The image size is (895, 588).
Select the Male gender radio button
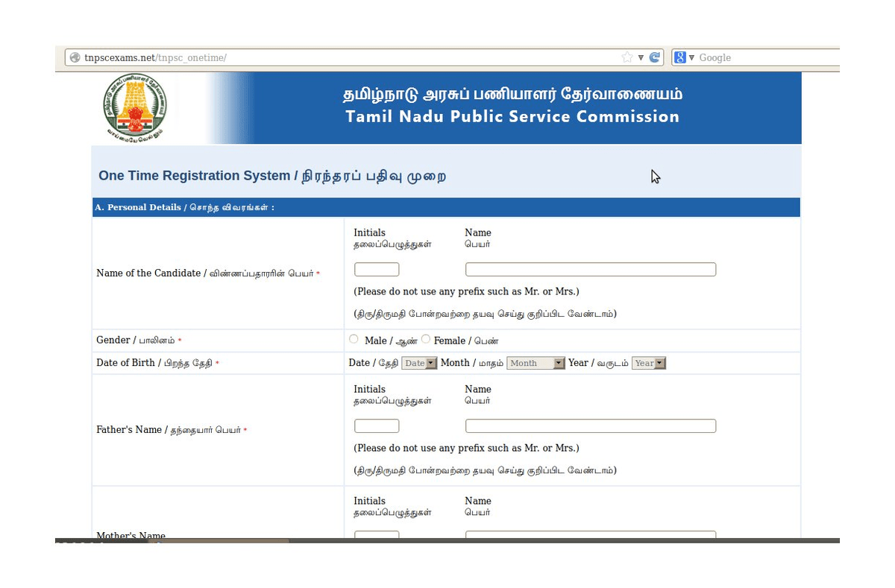pos(354,339)
